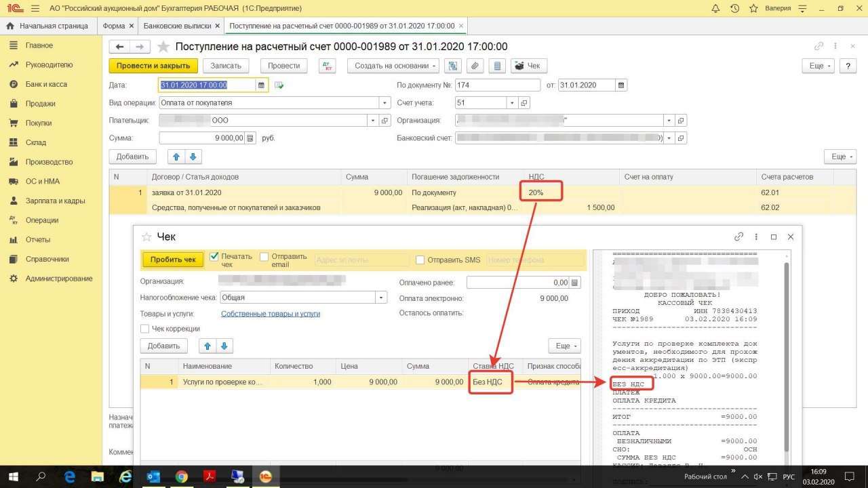
Task: Click green arrow icon beside Дата field
Action: [x=279, y=85]
